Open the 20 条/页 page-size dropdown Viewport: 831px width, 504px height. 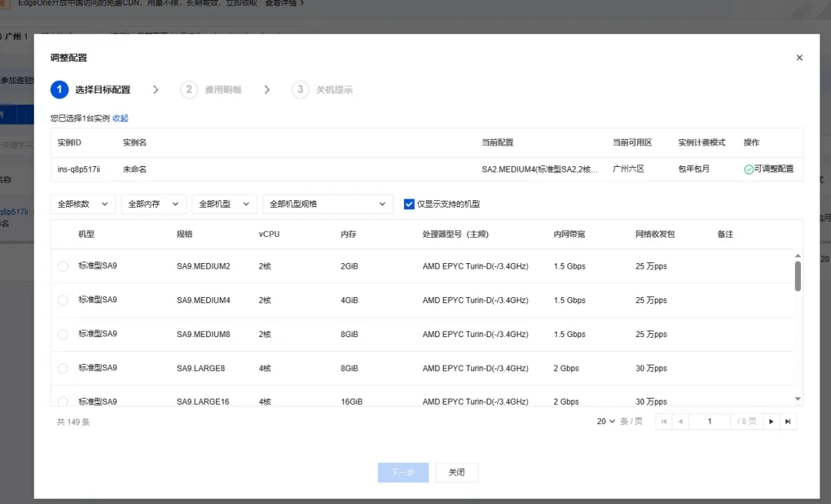tap(608, 421)
